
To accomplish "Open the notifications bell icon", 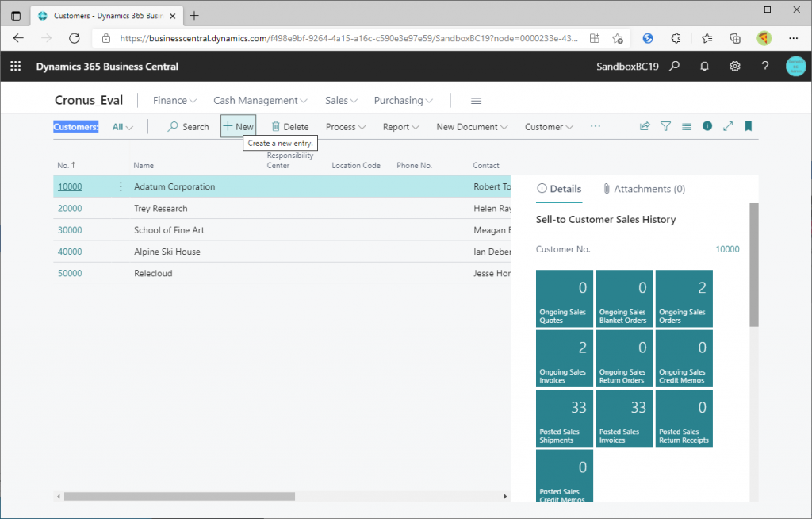I will coord(704,67).
